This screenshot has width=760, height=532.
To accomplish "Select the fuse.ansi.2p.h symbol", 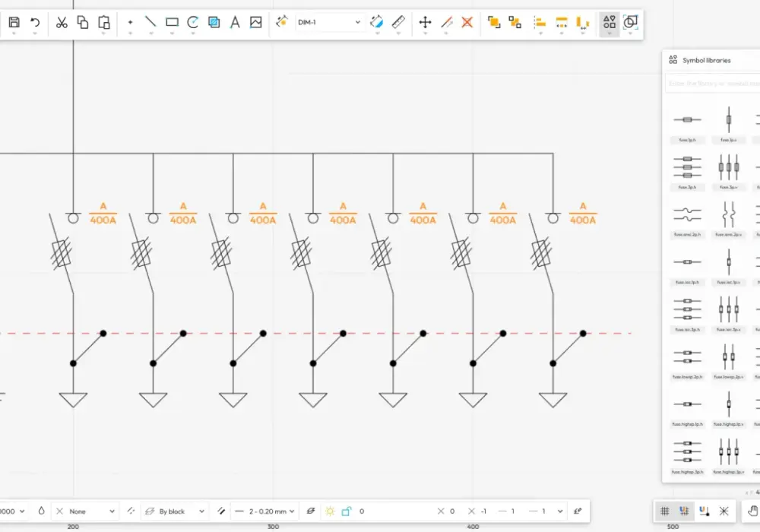I will [x=687, y=220].
